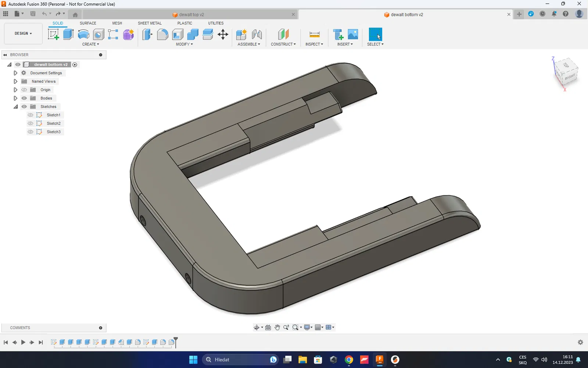Image resolution: width=588 pixels, height=368 pixels.
Task: Toggle visibility of dewalt bottom v2 component
Action: pos(18,65)
